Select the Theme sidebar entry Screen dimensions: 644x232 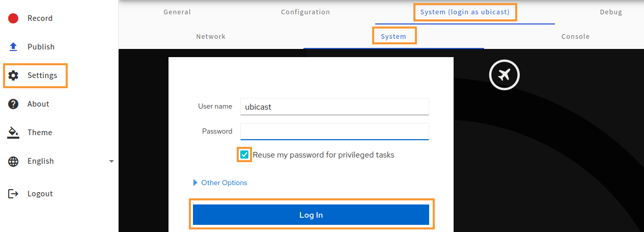click(x=40, y=133)
